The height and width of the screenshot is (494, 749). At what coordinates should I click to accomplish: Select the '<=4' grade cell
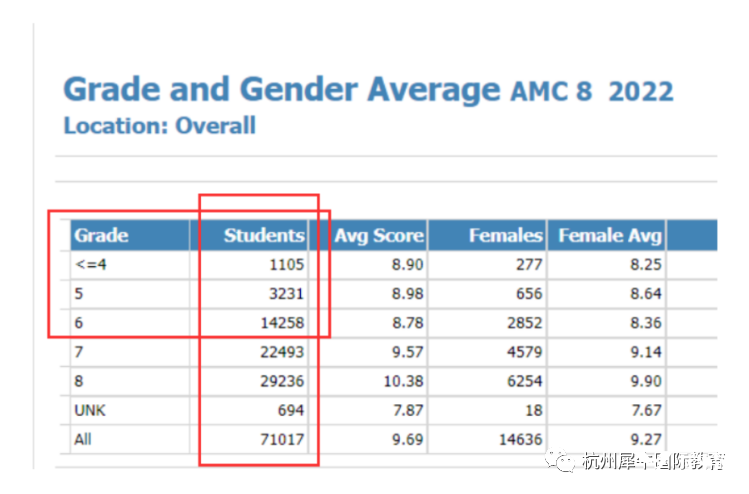[90, 264]
